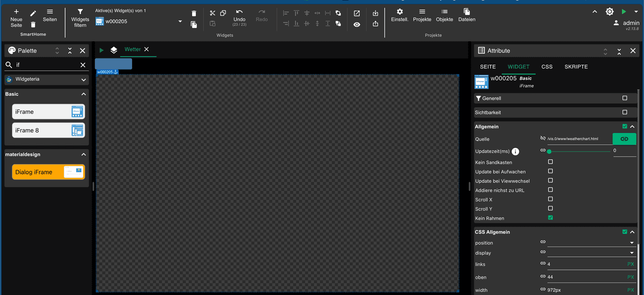Click the send to back icon

click(338, 24)
